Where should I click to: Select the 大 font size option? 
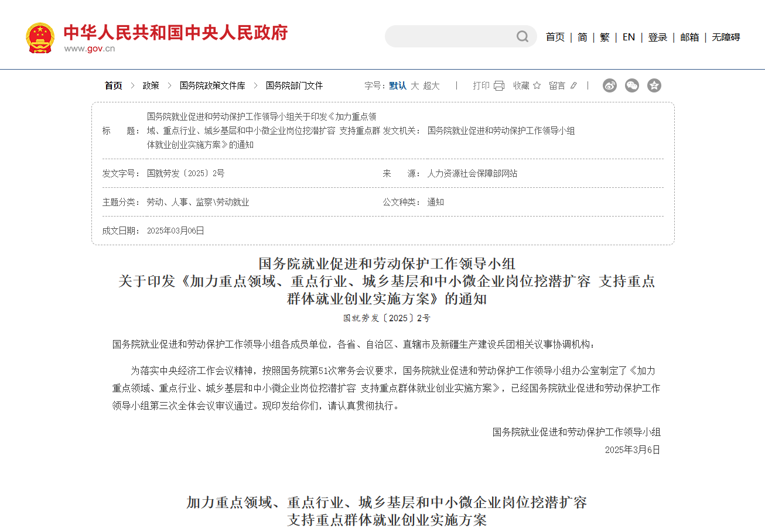(x=414, y=85)
